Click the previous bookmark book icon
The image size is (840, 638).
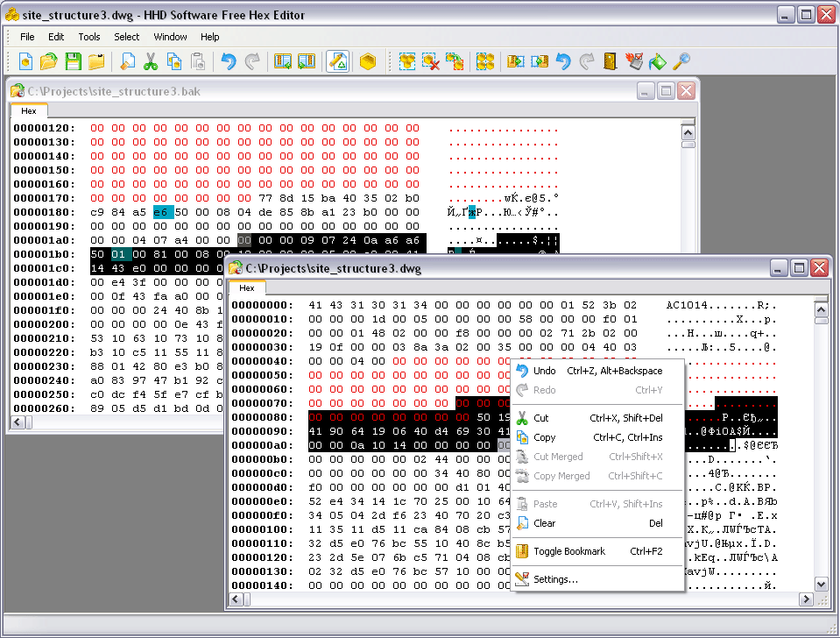tap(282, 61)
